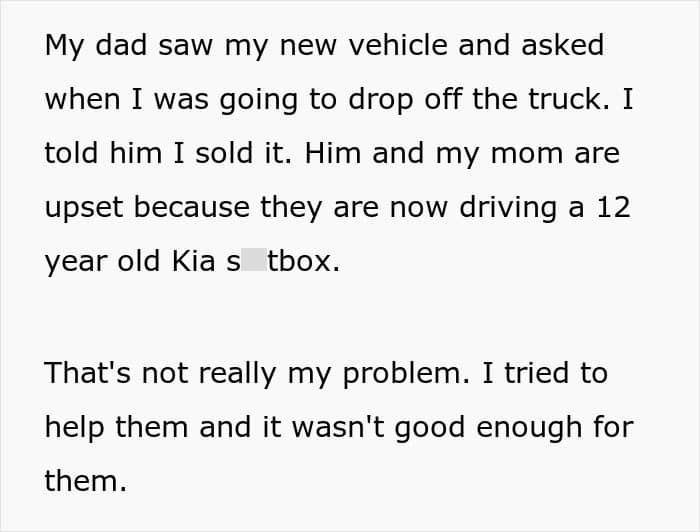Click the word "asked" ending the first line

563,45
